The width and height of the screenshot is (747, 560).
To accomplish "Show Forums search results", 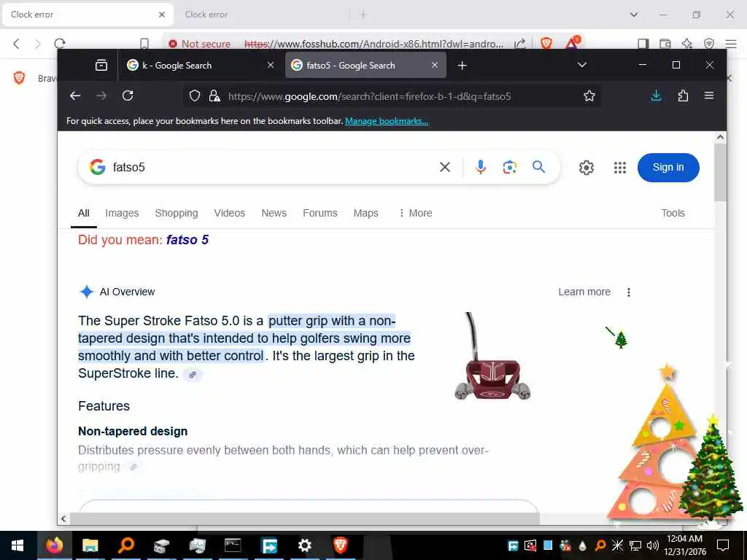I will 320,213.
